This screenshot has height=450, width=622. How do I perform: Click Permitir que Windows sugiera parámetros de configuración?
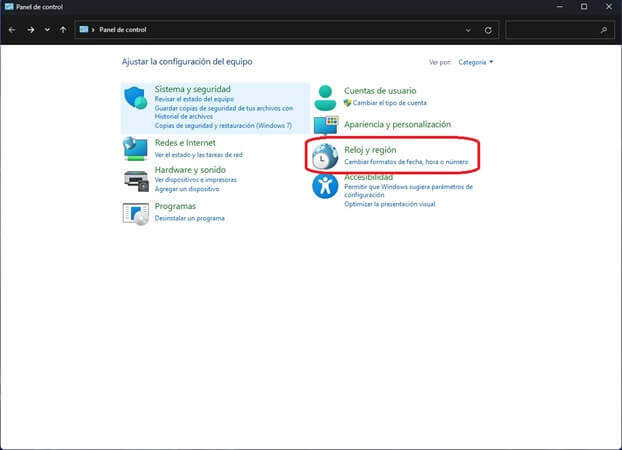[x=409, y=191]
